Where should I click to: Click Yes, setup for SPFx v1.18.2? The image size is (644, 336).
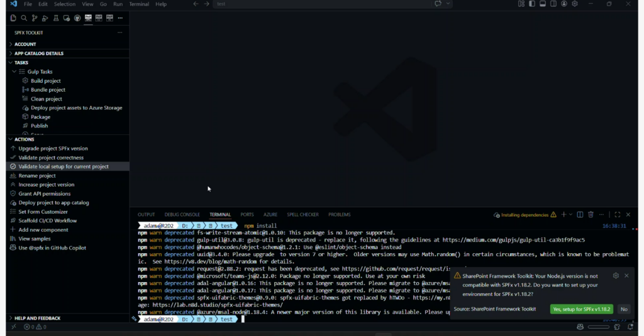(x=582, y=309)
